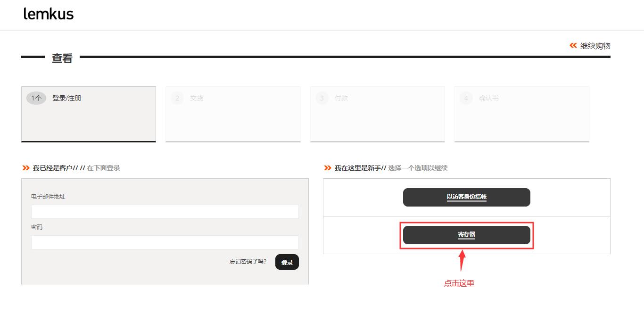Focus the 电子邮件地址 input field
This screenshot has height=315, width=644.
click(165, 212)
